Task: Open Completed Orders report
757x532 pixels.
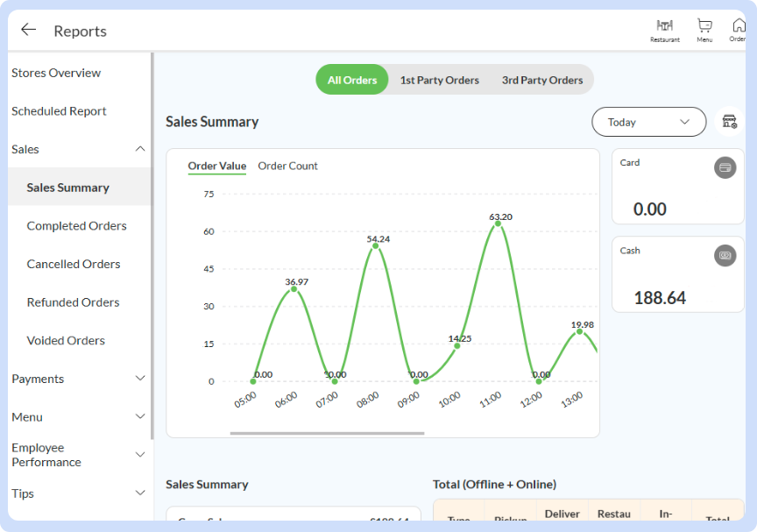Action: (x=77, y=225)
